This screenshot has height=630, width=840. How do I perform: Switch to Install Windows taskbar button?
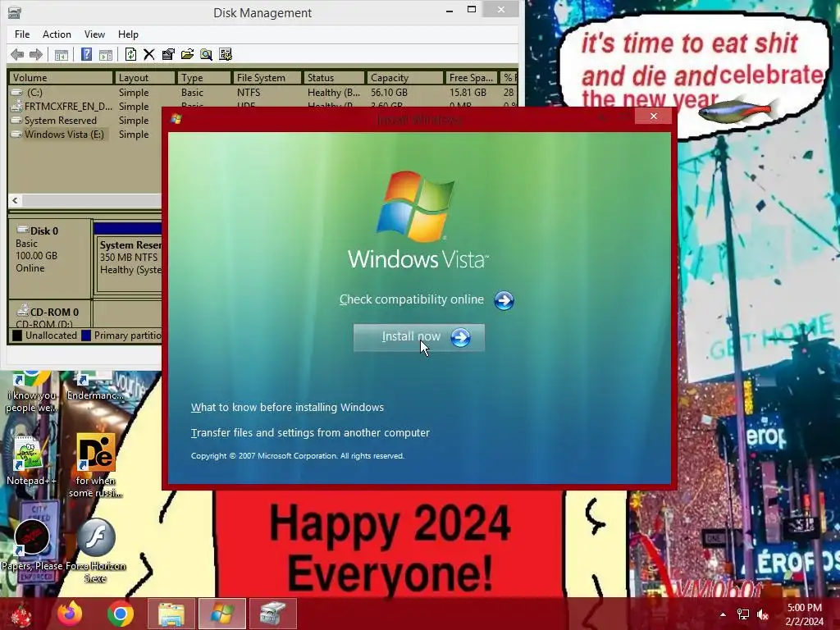pos(221,614)
